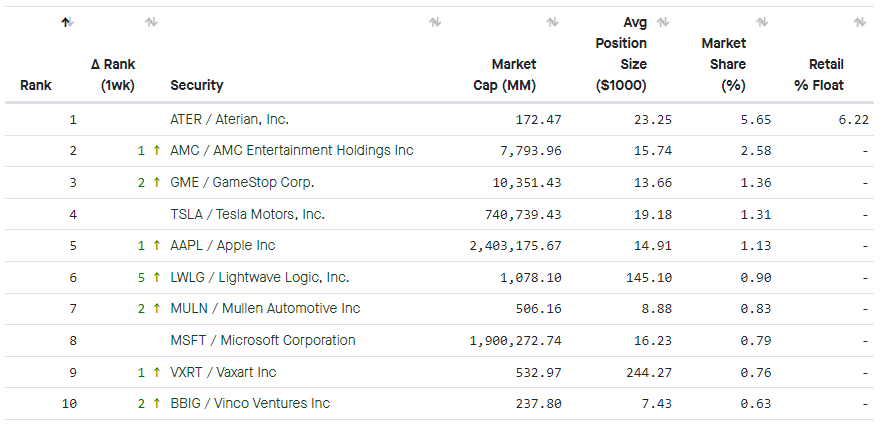Open AMC Entertainment Holdings Inc link
Viewport: 883px width, 425px height.
[x=291, y=151]
